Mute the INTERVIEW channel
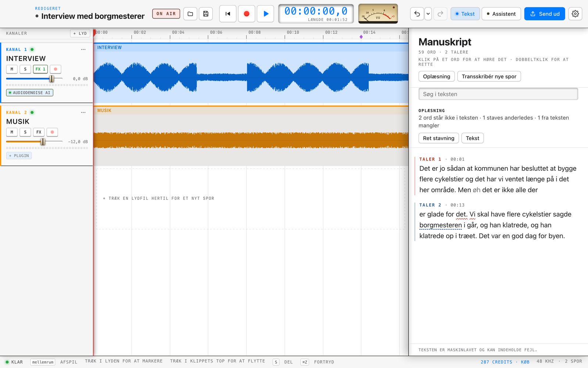This screenshot has width=588, height=368. (12, 69)
